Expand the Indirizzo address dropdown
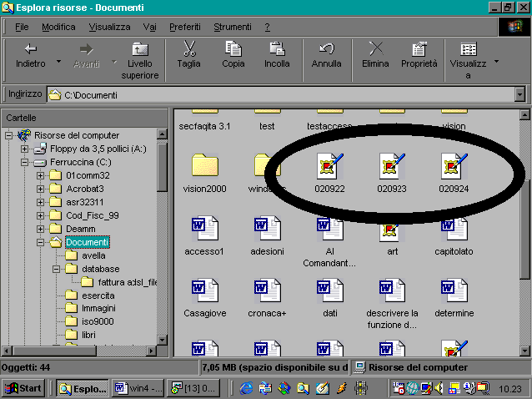This screenshot has width=532, height=399. tap(519, 94)
